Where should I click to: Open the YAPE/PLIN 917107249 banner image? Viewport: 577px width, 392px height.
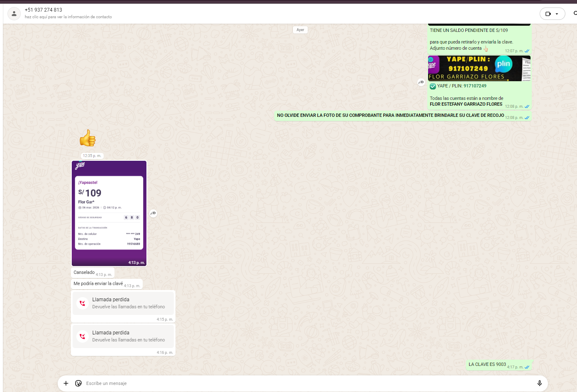(479, 68)
